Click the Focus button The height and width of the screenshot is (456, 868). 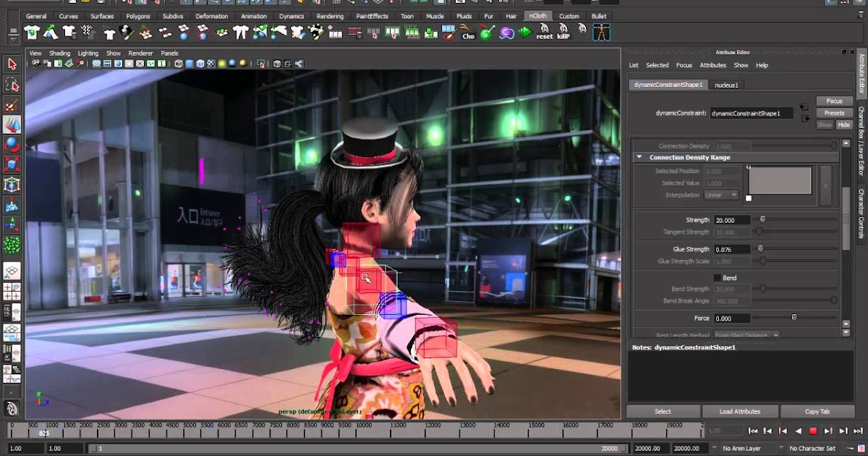(x=834, y=101)
